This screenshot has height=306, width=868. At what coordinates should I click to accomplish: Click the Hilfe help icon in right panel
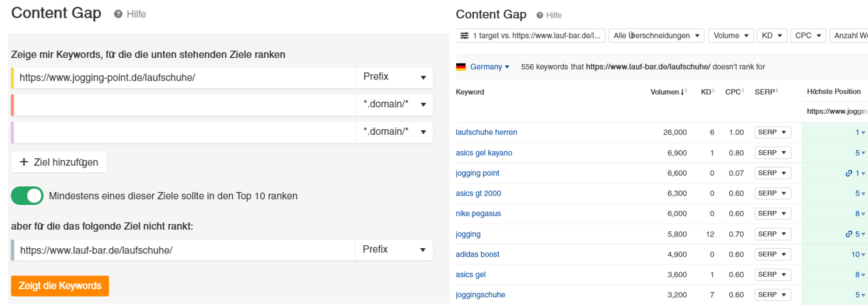[x=540, y=15]
